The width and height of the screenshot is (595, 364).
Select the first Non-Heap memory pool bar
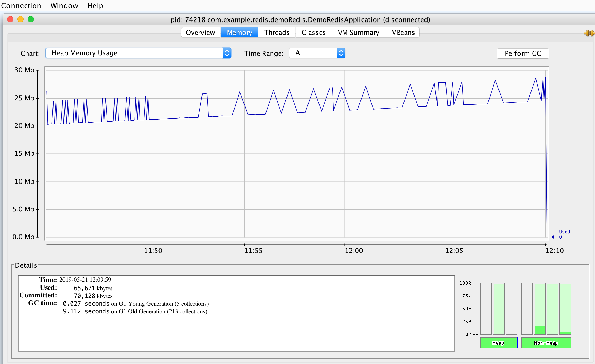click(527, 308)
